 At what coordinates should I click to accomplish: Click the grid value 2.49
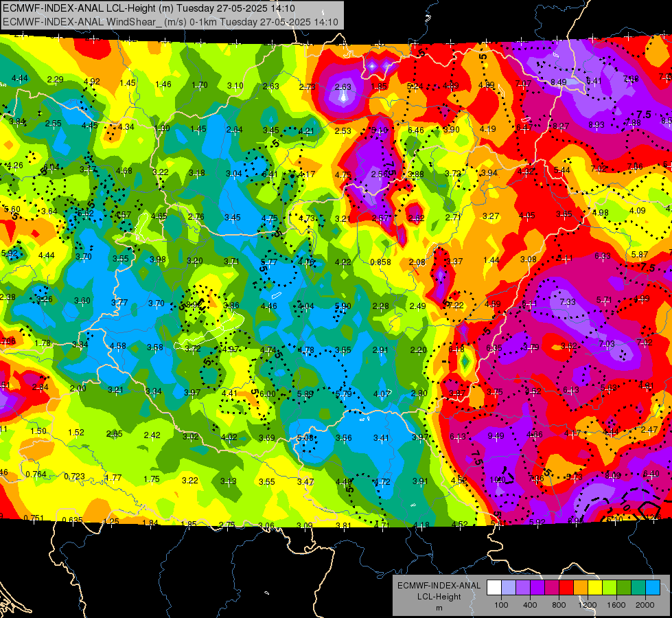(x=417, y=306)
